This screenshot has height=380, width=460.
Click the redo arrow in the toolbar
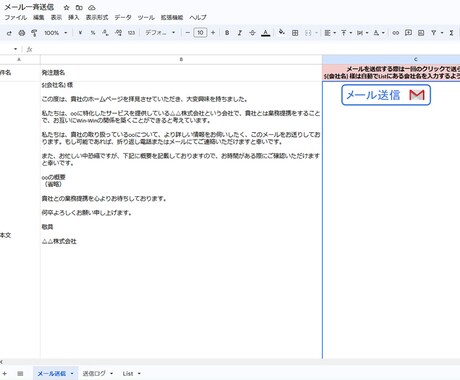coord(9,33)
